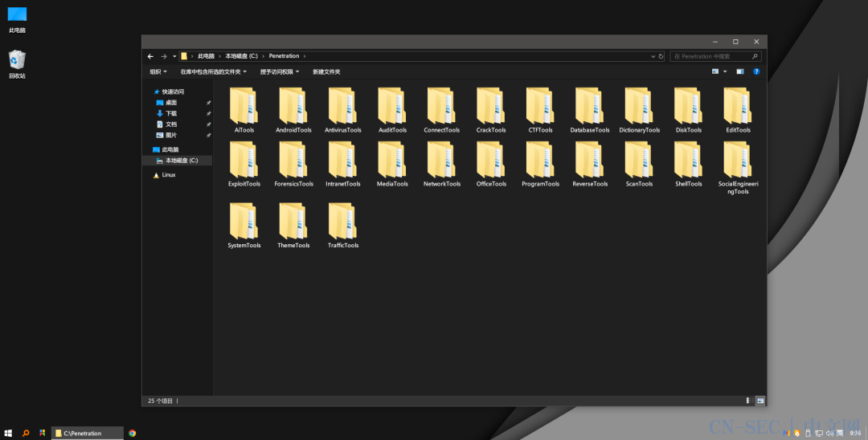Click the search Penetration input field

715,56
